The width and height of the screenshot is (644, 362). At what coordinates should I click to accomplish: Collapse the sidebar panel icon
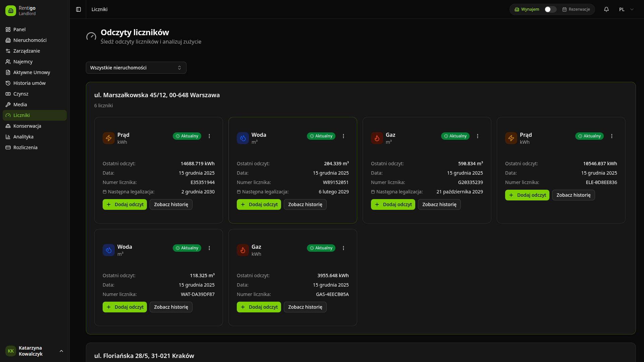pos(78,9)
